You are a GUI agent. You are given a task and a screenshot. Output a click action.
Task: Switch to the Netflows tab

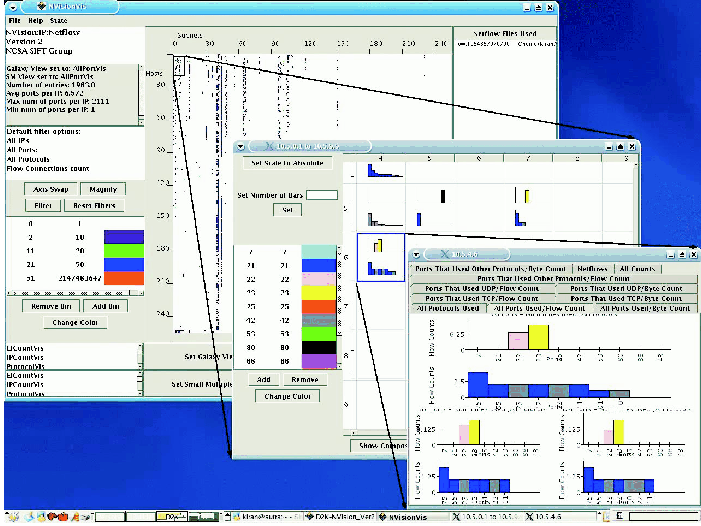coord(591,269)
